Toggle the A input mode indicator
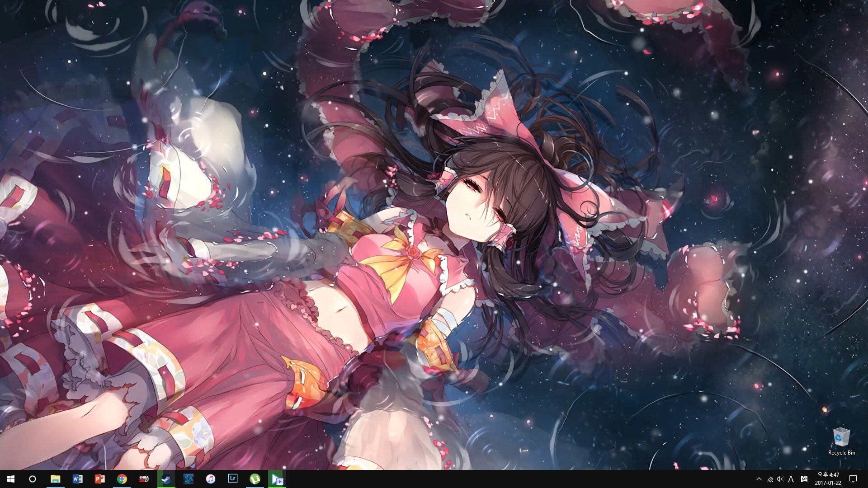 tap(791, 479)
